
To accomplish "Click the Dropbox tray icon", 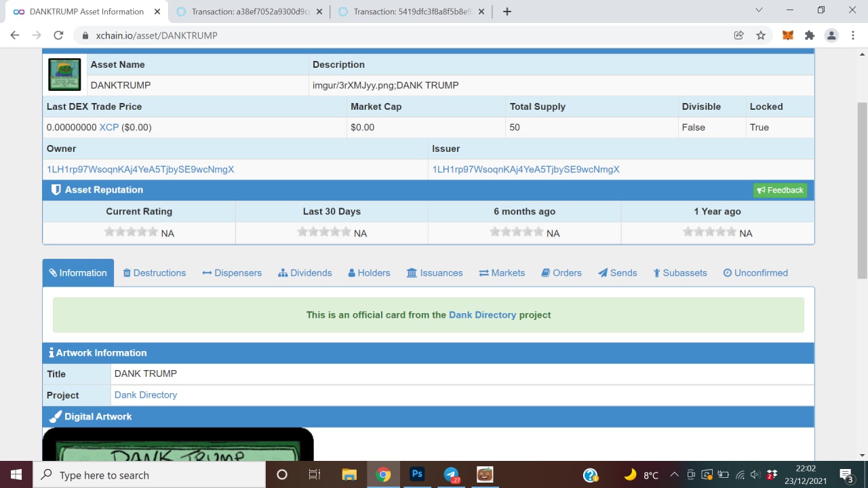I will coord(772,474).
